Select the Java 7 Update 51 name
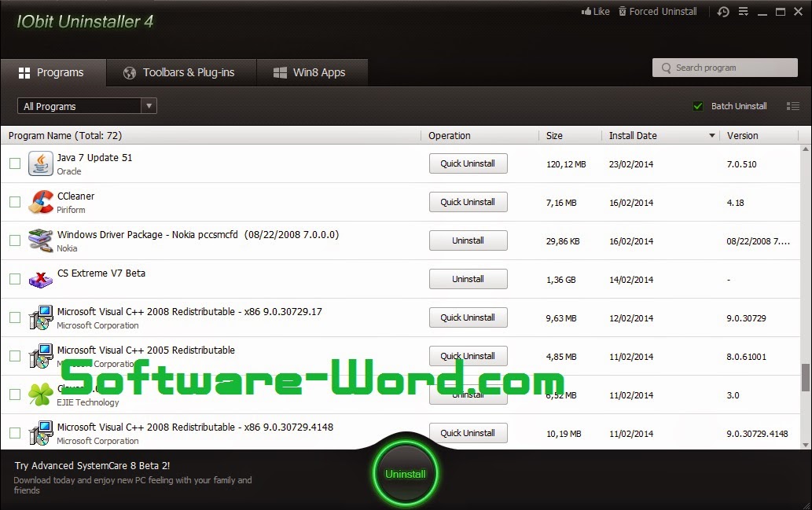The height and width of the screenshot is (510, 812). pos(95,157)
